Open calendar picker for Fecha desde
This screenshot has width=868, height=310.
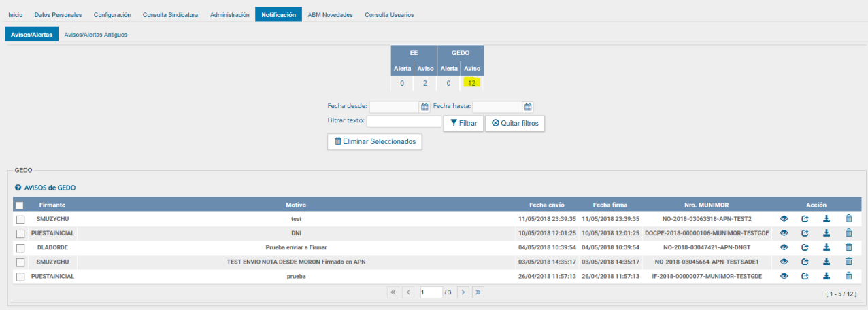424,107
